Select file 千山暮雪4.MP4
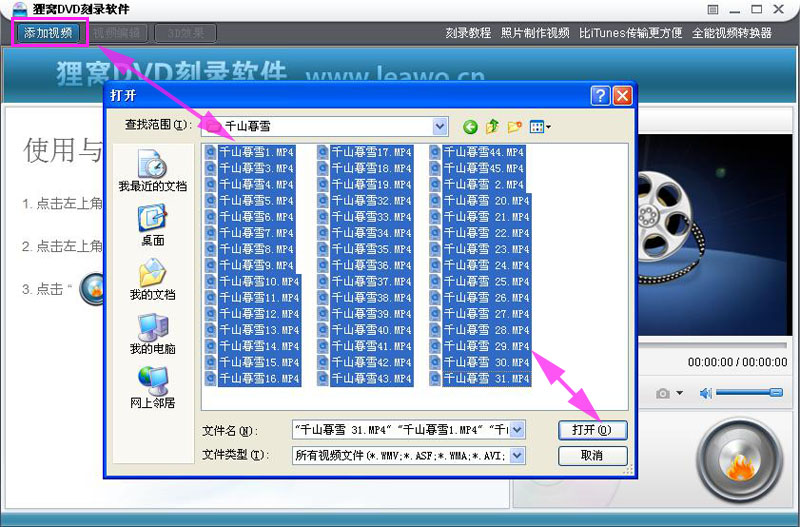Viewport: 800px width, 527px height. (x=256, y=185)
